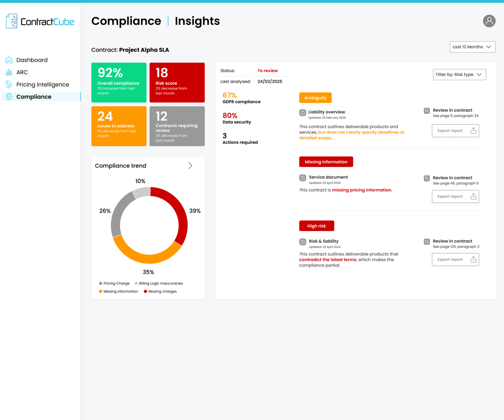Switch to the Insights header tab
The width and height of the screenshot is (504, 420).
tap(197, 21)
